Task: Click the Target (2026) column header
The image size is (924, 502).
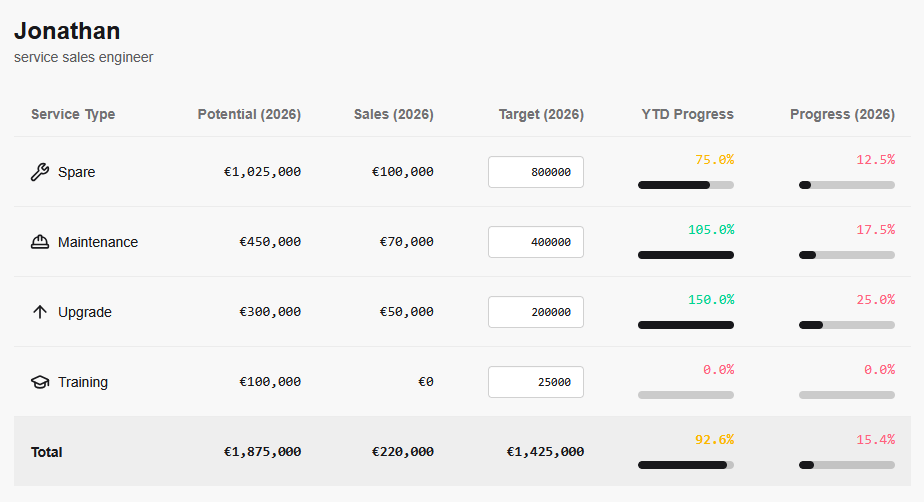Action: pos(541,114)
